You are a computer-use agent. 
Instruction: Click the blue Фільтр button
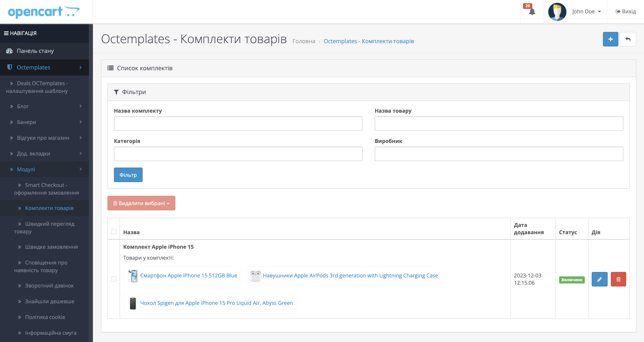[128, 175]
